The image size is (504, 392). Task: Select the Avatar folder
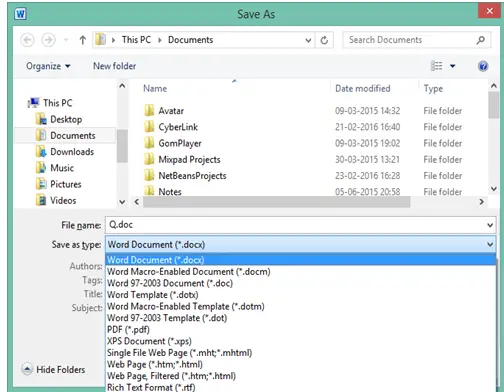coord(171,111)
